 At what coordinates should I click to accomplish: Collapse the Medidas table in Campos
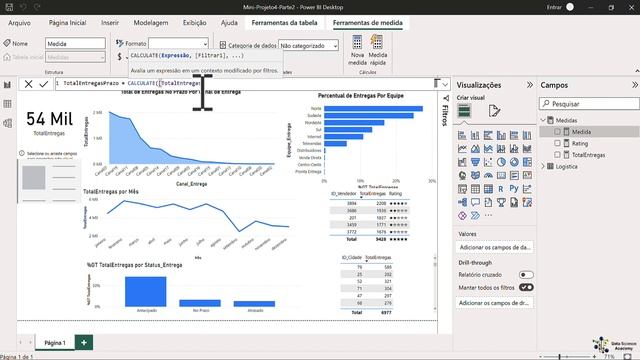543,120
